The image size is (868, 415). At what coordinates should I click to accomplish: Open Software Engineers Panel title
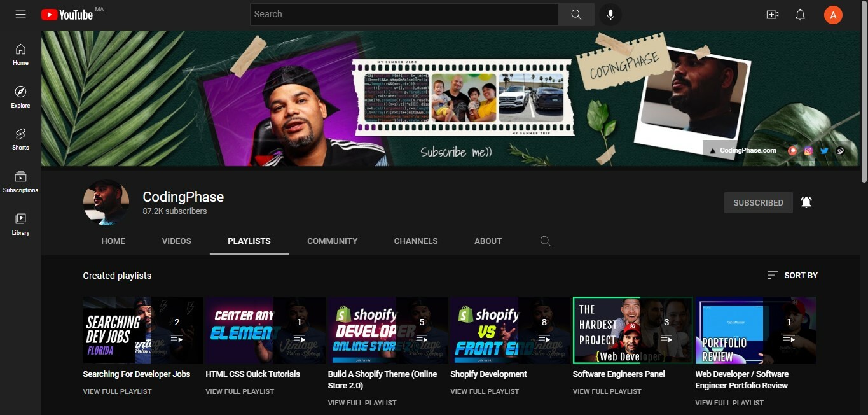619,374
